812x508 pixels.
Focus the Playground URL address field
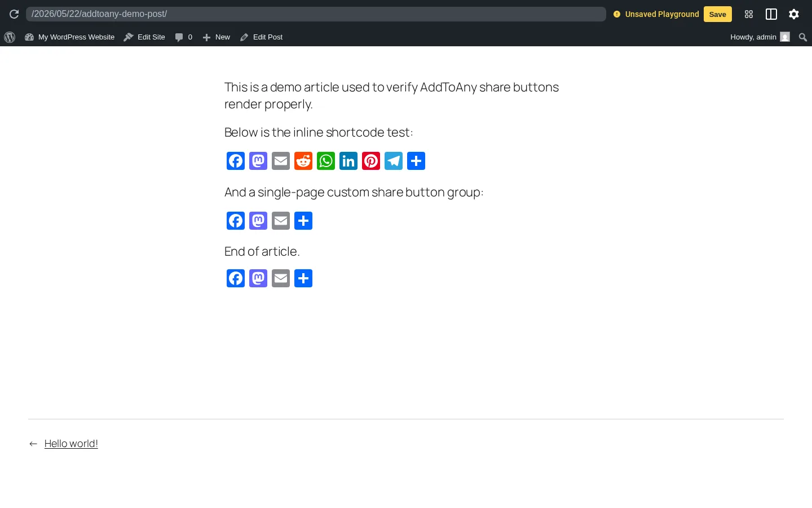[x=316, y=14]
